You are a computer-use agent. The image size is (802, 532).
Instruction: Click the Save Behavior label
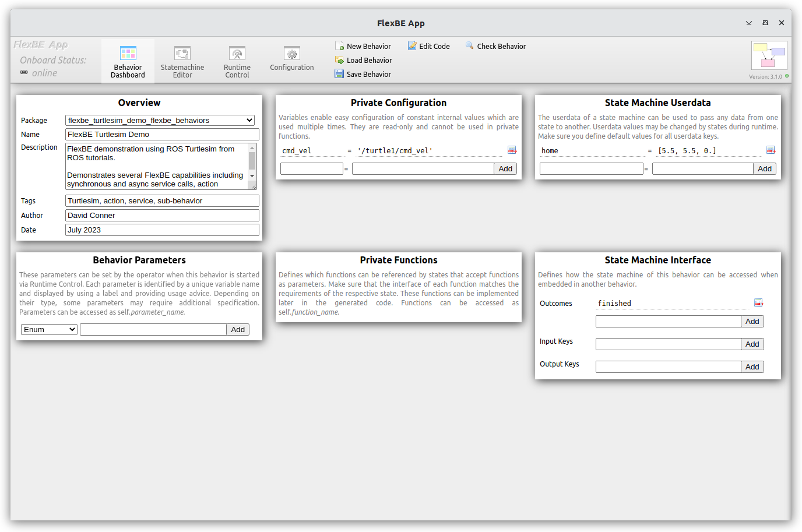pyautogui.click(x=369, y=74)
